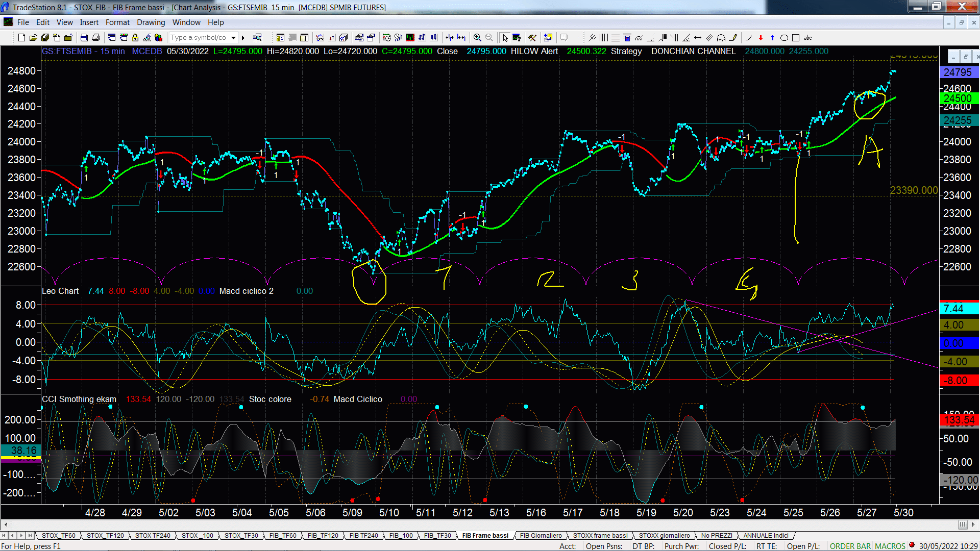980x551 pixels.
Task: Click the horizontal scrollbar right arrow
Action: pyautogui.click(x=974, y=524)
